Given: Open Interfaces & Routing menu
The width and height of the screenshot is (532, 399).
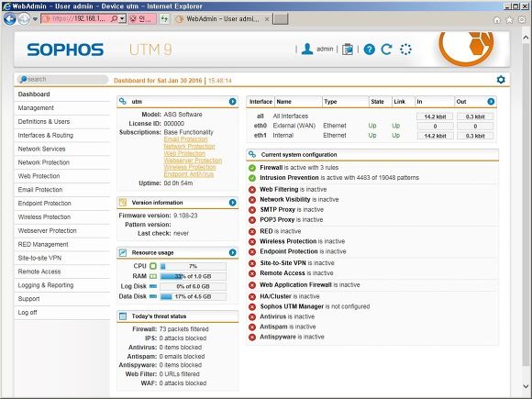Looking at the screenshot, I should point(46,135).
